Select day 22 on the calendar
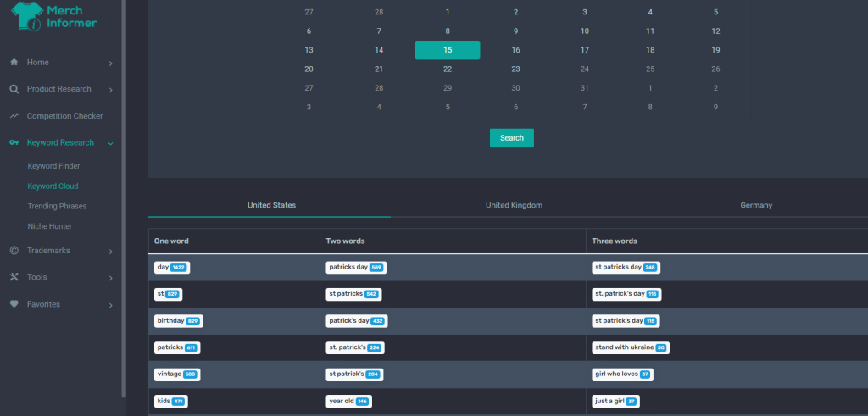Screen dimensions: 868x416 point(448,69)
